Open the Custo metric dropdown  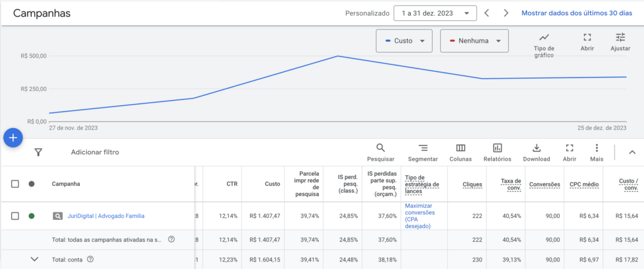pos(404,41)
